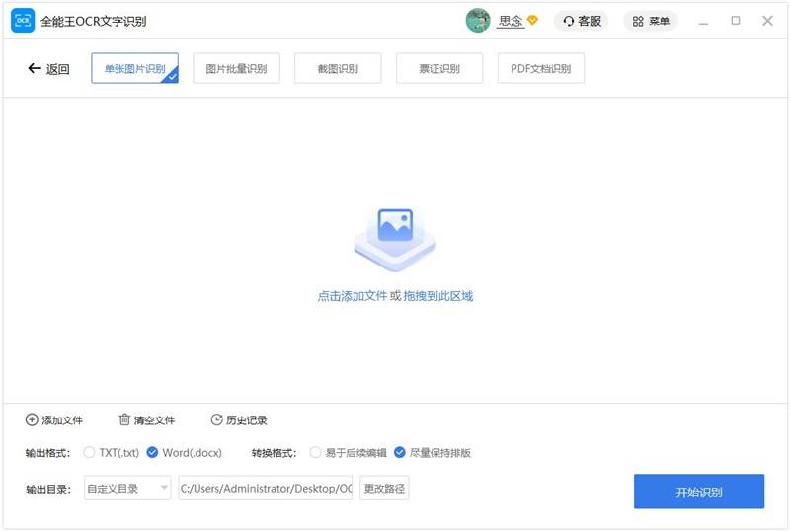The height and width of the screenshot is (532, 790).
Task: Select Word(.docx) output format radio
Action: [x=152, y=452]
